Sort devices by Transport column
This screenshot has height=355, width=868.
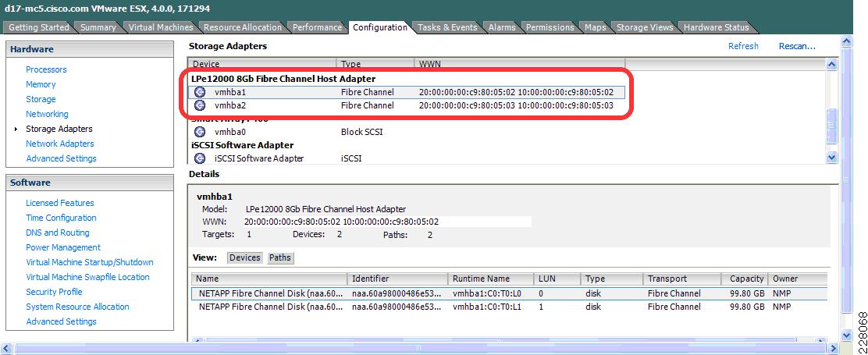(682, 279)
